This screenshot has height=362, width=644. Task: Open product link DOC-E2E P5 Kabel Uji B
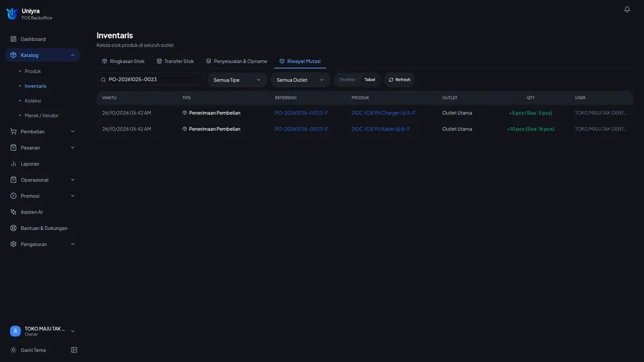click(378, 129)
